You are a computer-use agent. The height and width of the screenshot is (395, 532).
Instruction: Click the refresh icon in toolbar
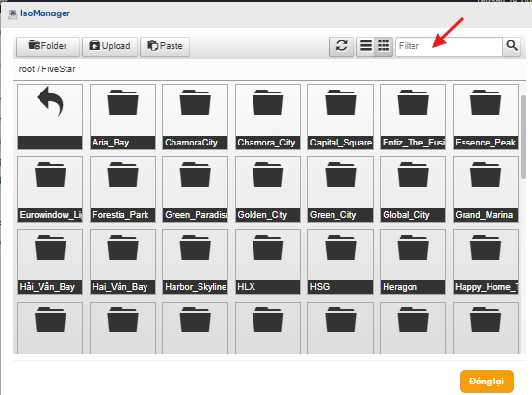pyautogui.click(x=341, y=46)
